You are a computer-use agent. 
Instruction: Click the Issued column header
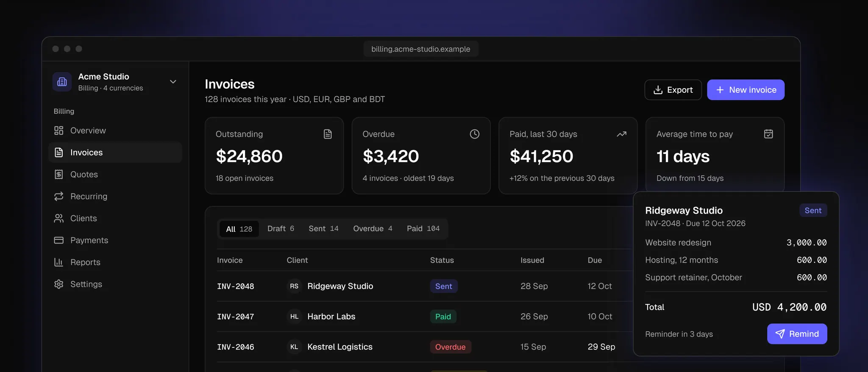[532, 260]
